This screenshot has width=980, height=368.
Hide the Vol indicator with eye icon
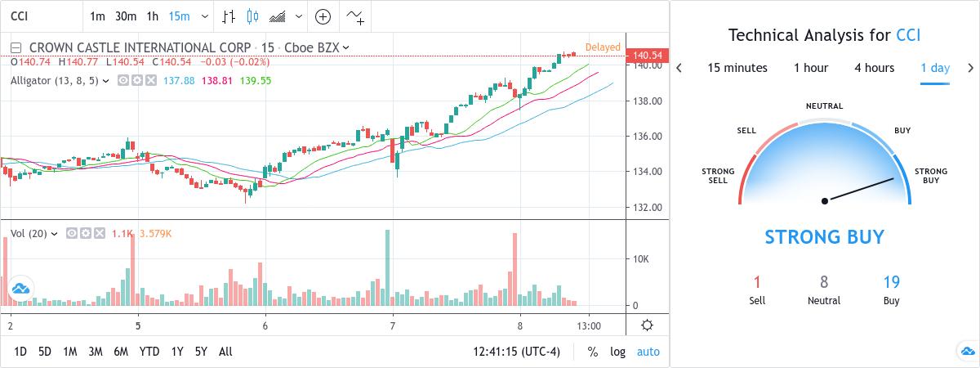point(72,233)
